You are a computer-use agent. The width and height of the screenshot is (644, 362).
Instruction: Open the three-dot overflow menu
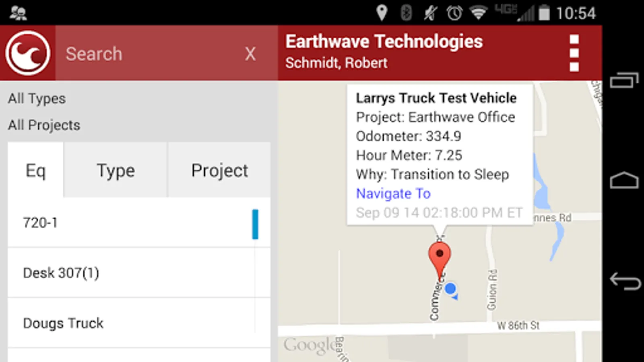click(574, 53)
